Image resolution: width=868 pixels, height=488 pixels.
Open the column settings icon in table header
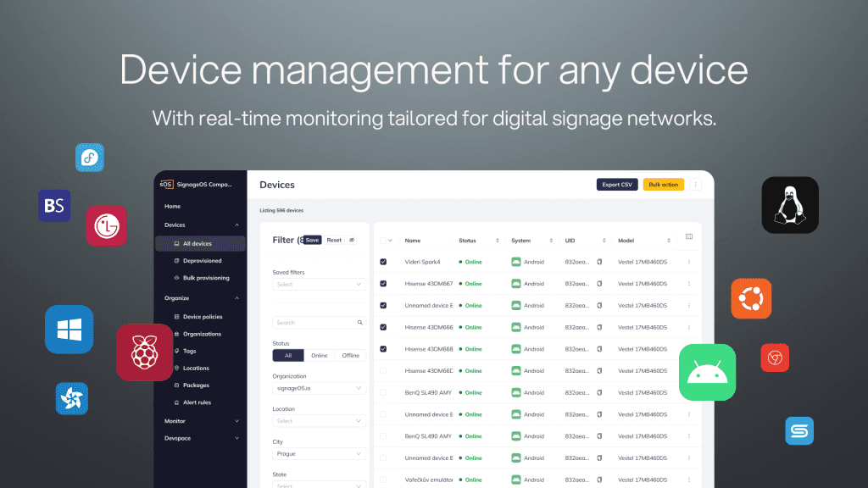pyautogui.click(x=689, y=237)
